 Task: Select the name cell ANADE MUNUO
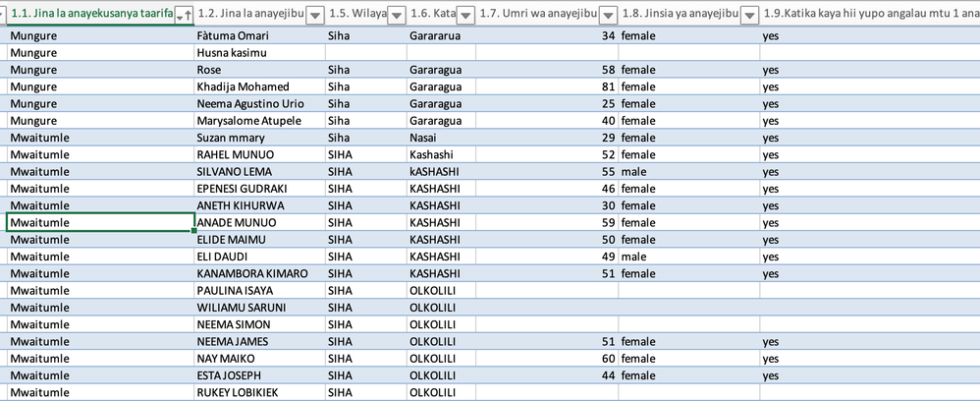(259, 222)
